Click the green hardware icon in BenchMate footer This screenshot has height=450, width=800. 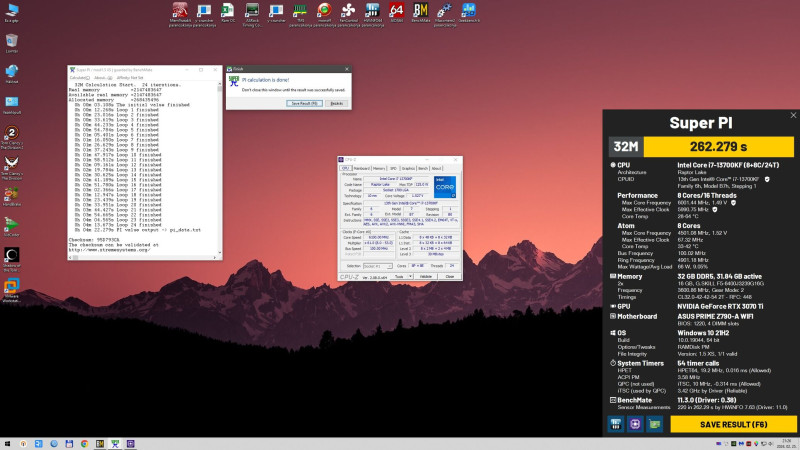pyautogui.click(x=655, y=424)
